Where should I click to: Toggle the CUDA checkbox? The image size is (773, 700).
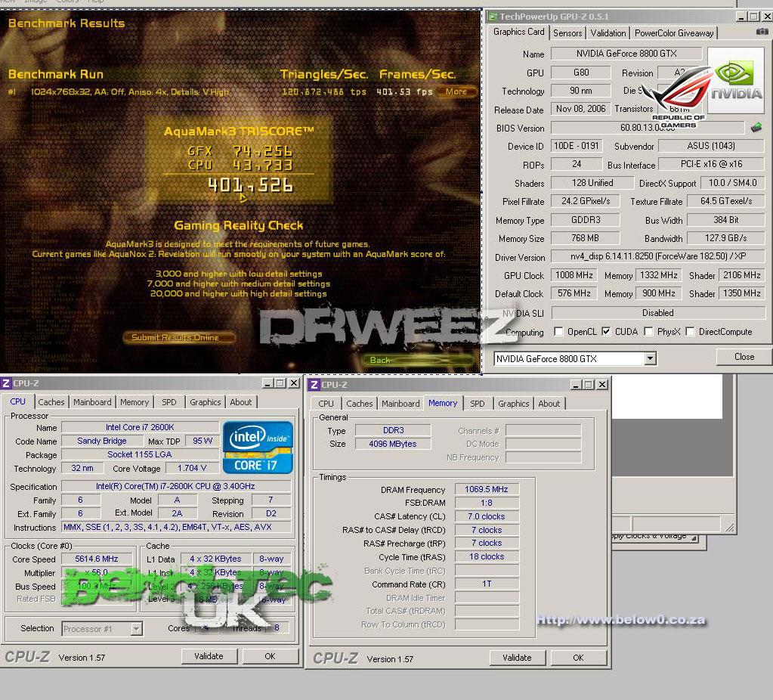pos(606,332)
